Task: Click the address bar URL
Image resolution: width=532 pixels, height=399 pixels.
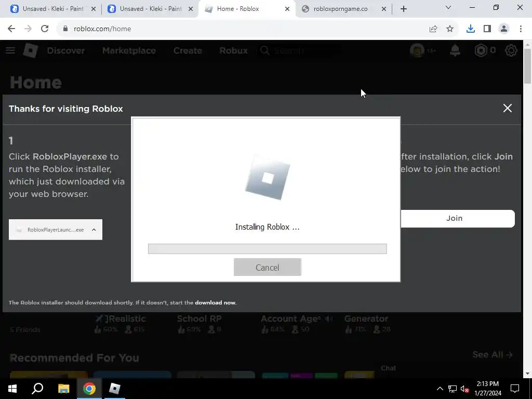Action: 102,29
